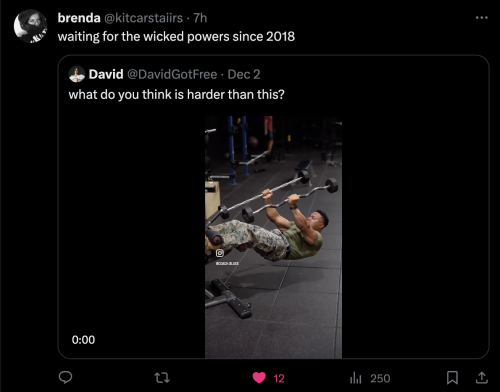500x392 pixels.
Task: View analytics using the bar chart icon
Action: point(356,378)
